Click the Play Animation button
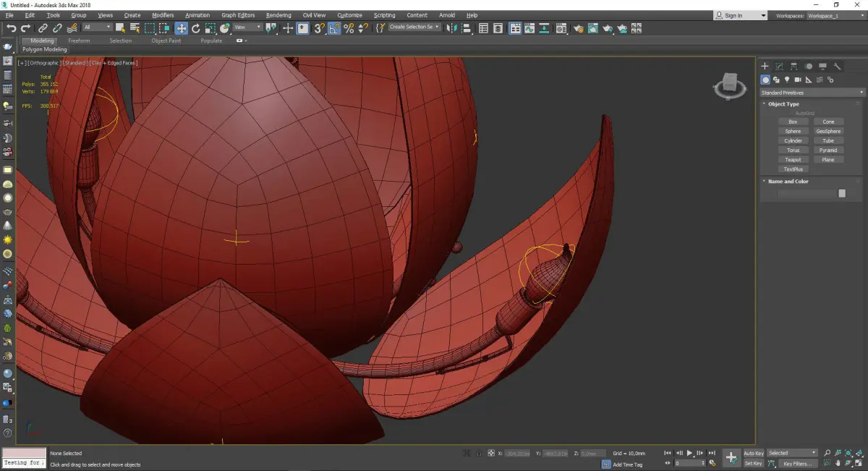868x471 pixels. (689, 453)
